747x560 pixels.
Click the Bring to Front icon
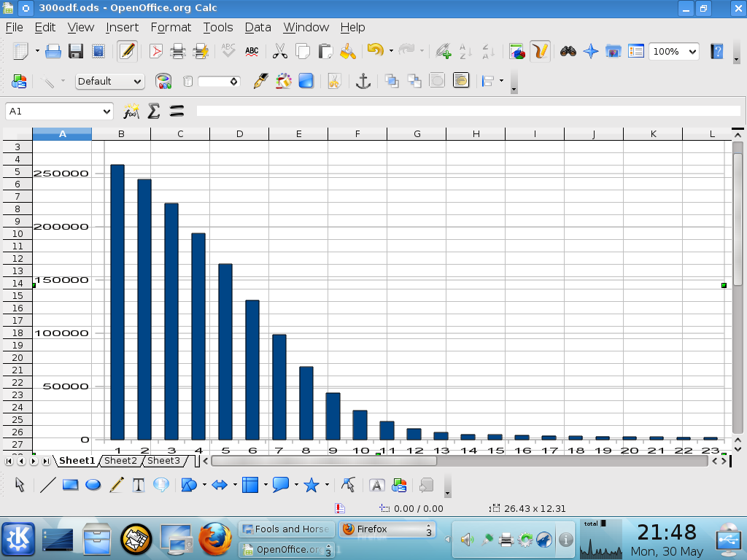pyautogui.click(x=392, y=82)
